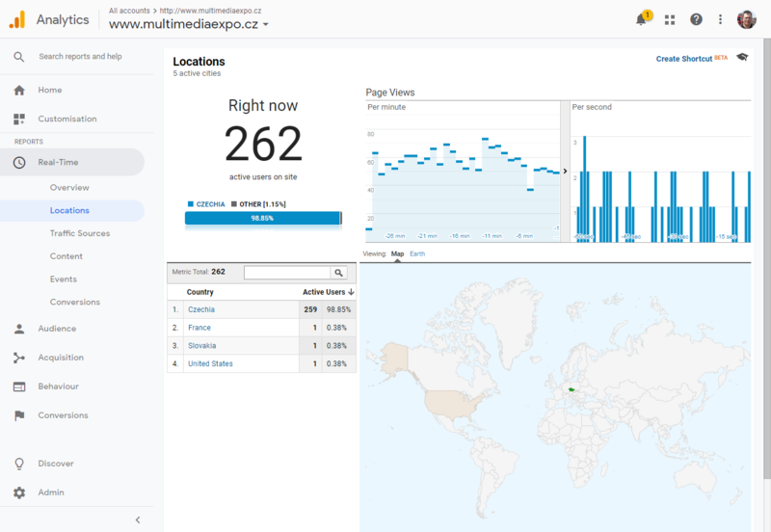This screenshot has width=771, height=532.
Task: Click the Admin gear icon
Action: [x=19, y=492]
